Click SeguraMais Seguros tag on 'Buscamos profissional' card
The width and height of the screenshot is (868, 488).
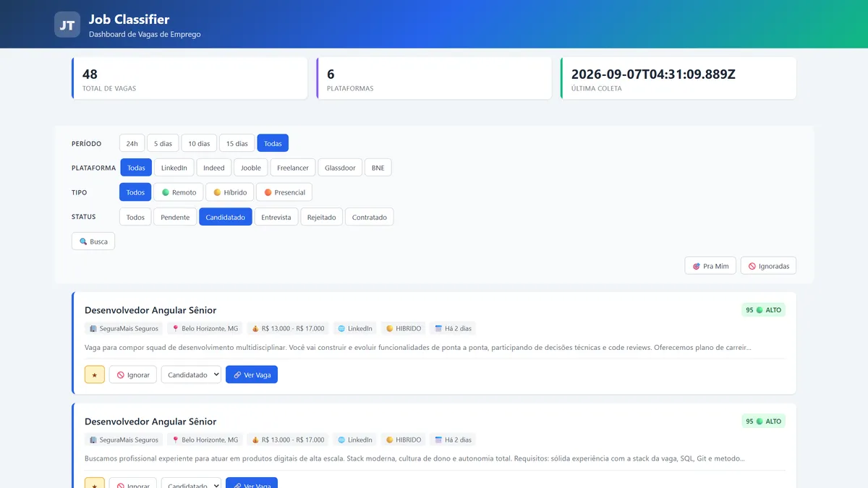tap(124, 440)
